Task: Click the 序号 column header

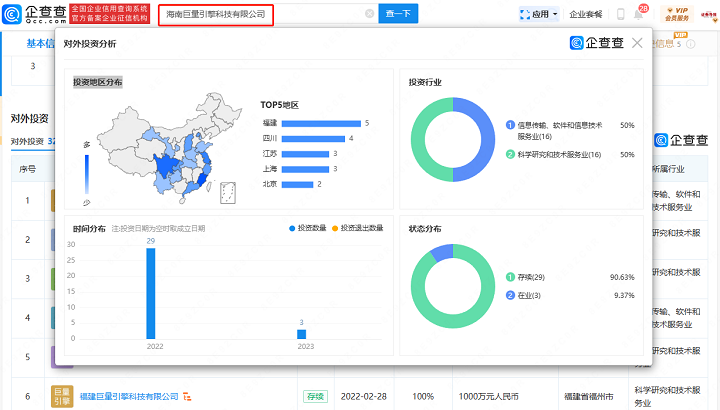Action: tap(28, 169)
